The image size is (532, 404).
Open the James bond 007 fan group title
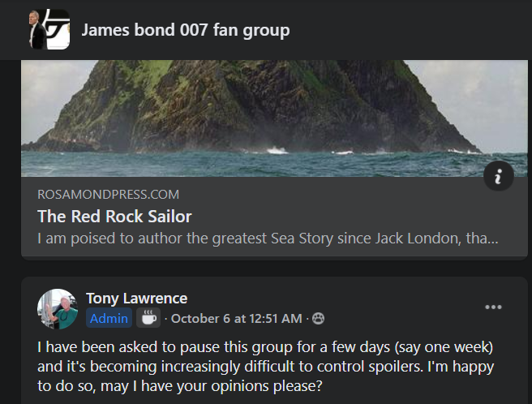185,31
